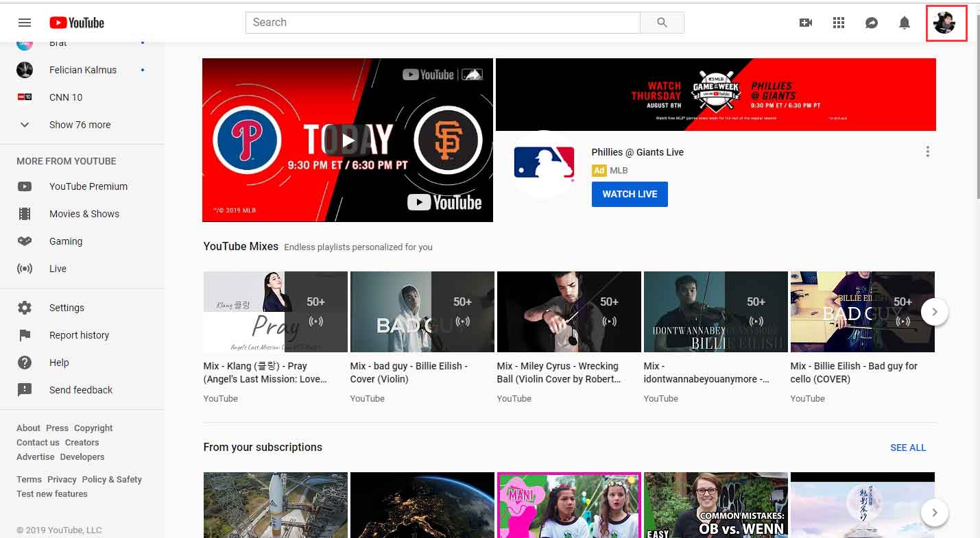The height and width of the screenshot is (538, 980).
Task: Open the ad options three-dot menu
Action: 928,152
